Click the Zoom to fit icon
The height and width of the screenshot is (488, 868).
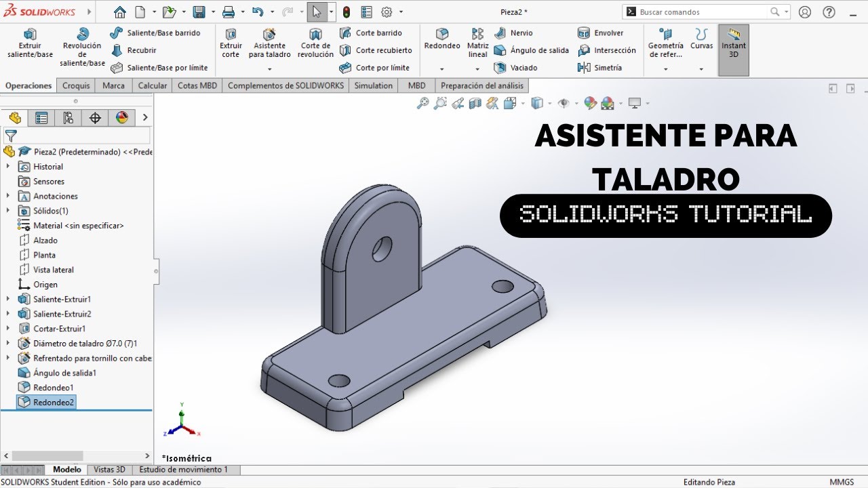(422, 103)
